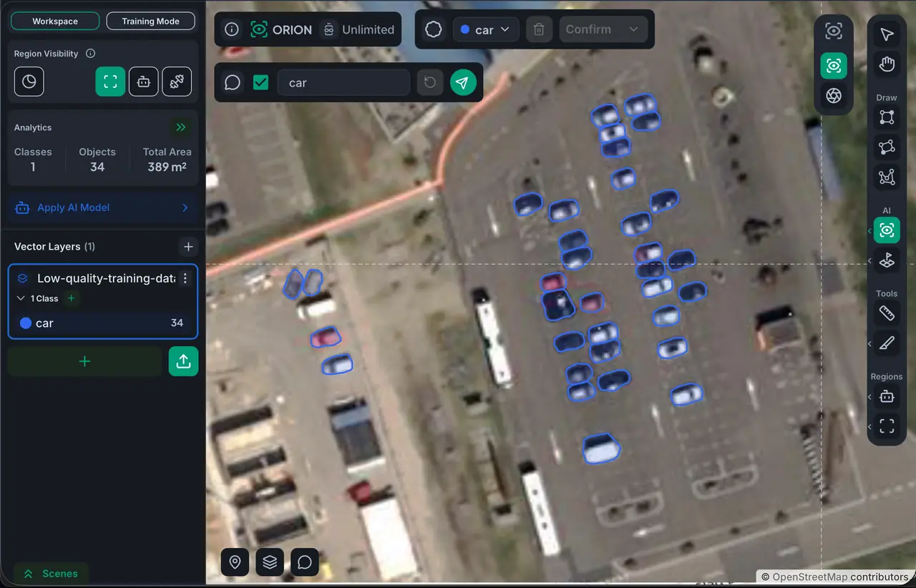Toggle the green checkbox beside the prompt field
This screenshot has width=916, height=588.
(260, 83)
